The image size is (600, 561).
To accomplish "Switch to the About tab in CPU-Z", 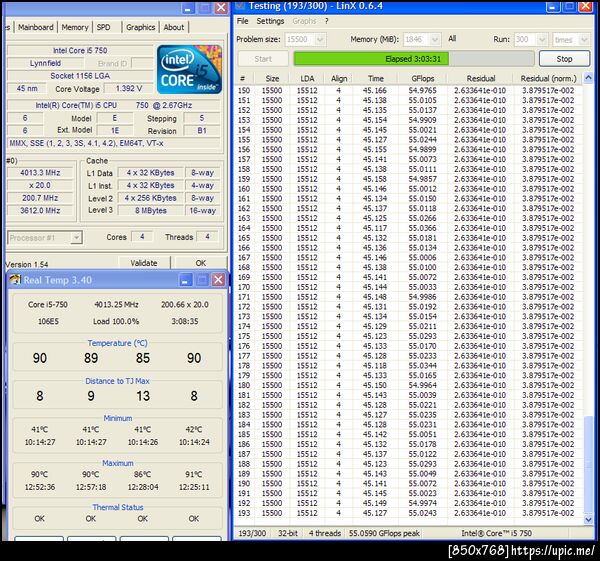I will click(174, 27).
